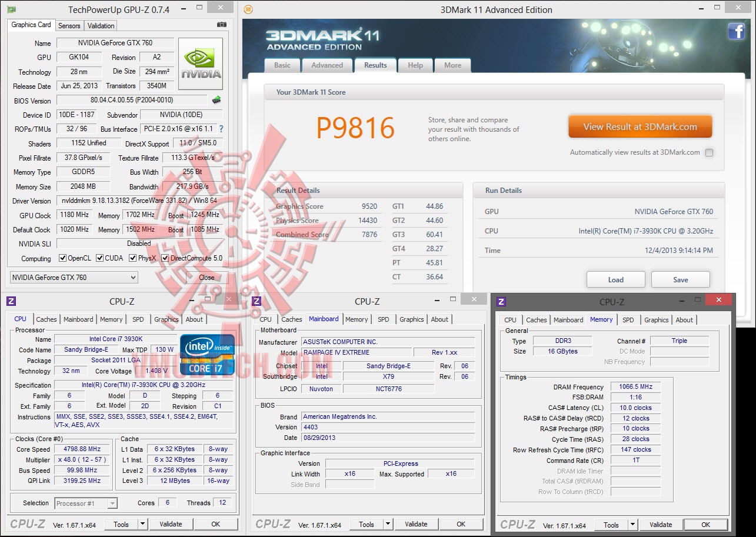
Task: Switch to the Validation tab in GPU-Z
Action: [101, 26]
